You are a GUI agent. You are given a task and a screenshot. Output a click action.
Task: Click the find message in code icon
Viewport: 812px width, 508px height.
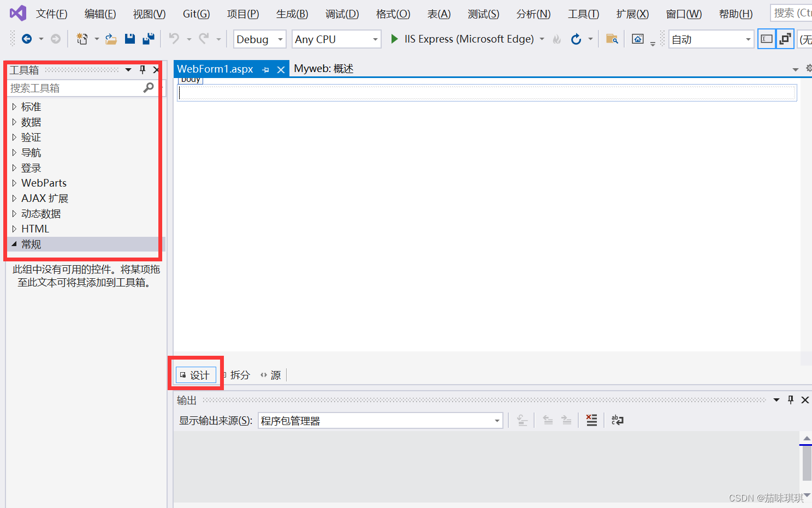[x=523, y=420]
